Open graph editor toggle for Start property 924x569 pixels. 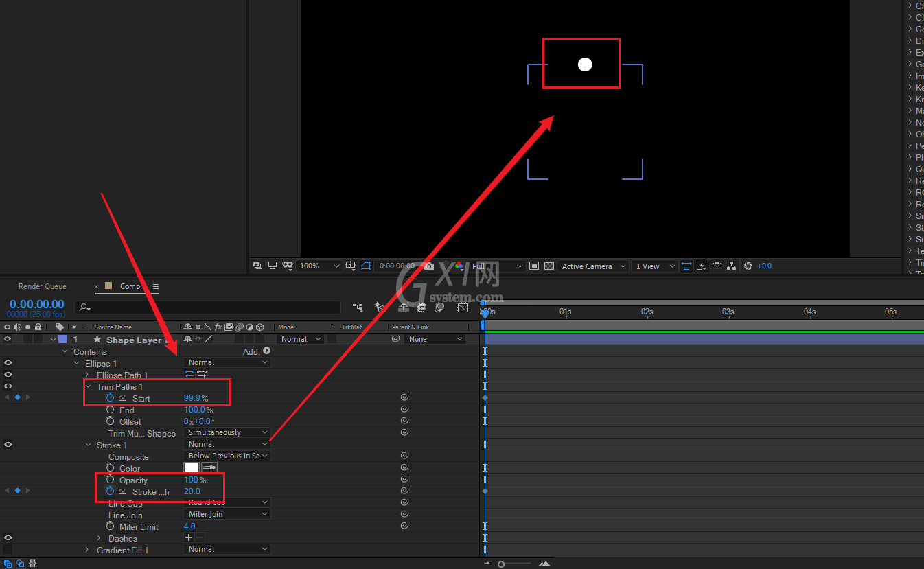coord(122,398)
